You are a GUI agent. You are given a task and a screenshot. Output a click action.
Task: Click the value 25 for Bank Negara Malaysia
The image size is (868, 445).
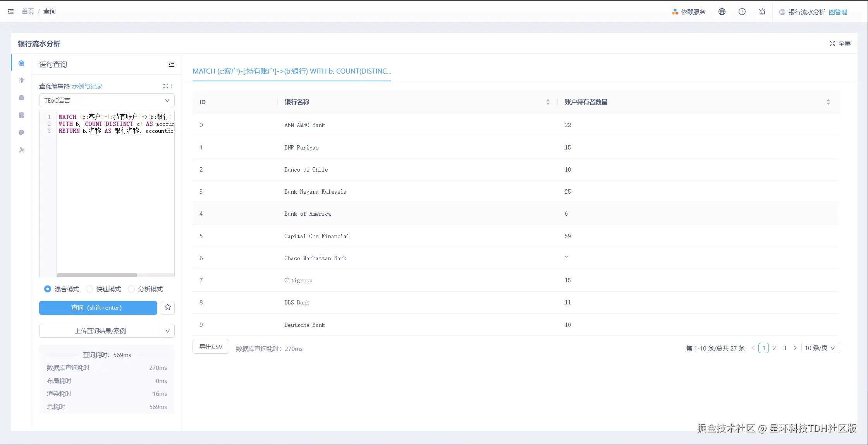tap(568, 192)
